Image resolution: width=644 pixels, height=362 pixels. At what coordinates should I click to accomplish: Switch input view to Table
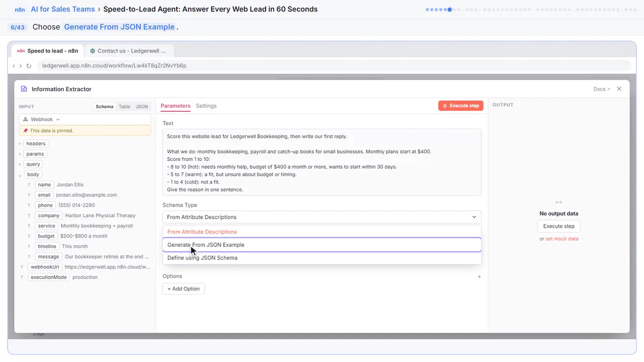[x=124, y=107]
